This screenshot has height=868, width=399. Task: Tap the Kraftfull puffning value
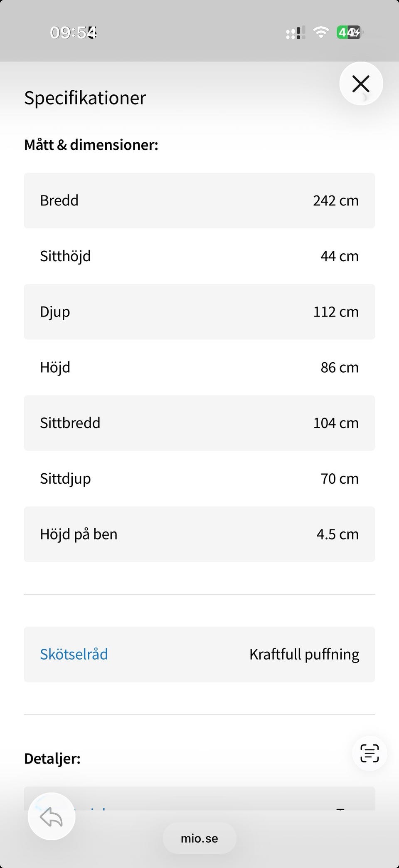[x=304, y=654]
